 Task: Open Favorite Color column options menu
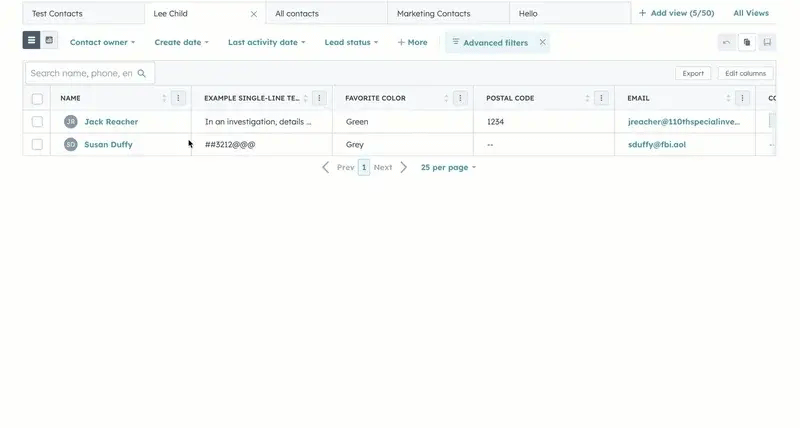460,98
